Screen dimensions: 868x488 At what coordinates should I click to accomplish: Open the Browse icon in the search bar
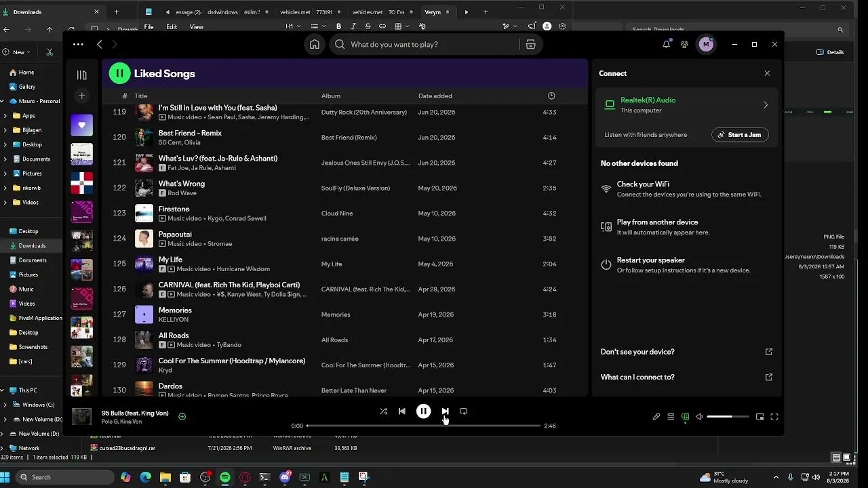[530, 44]
